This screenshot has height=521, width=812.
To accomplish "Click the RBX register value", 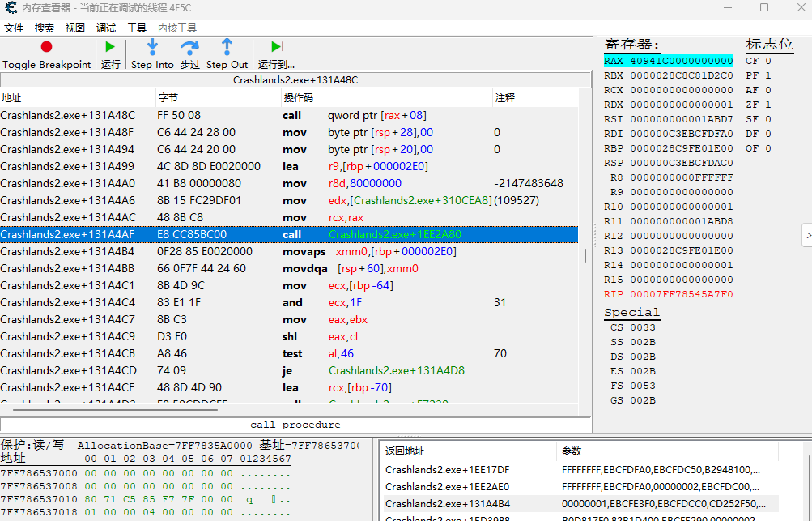I will 682,75.
